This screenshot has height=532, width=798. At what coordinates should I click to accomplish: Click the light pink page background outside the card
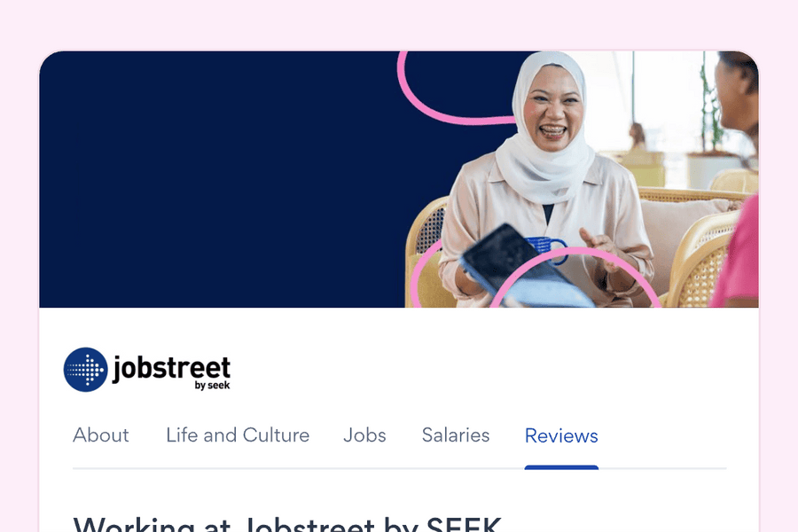click(397, 23)
